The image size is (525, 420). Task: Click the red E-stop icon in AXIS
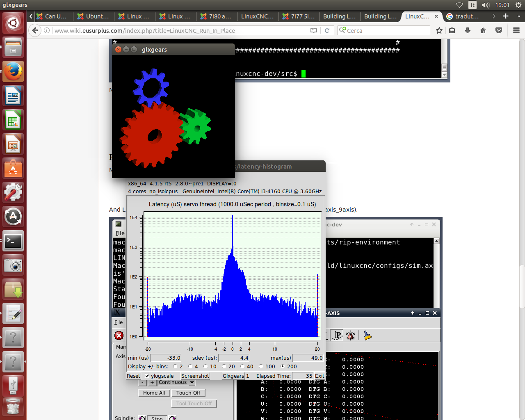pos(119,336)
